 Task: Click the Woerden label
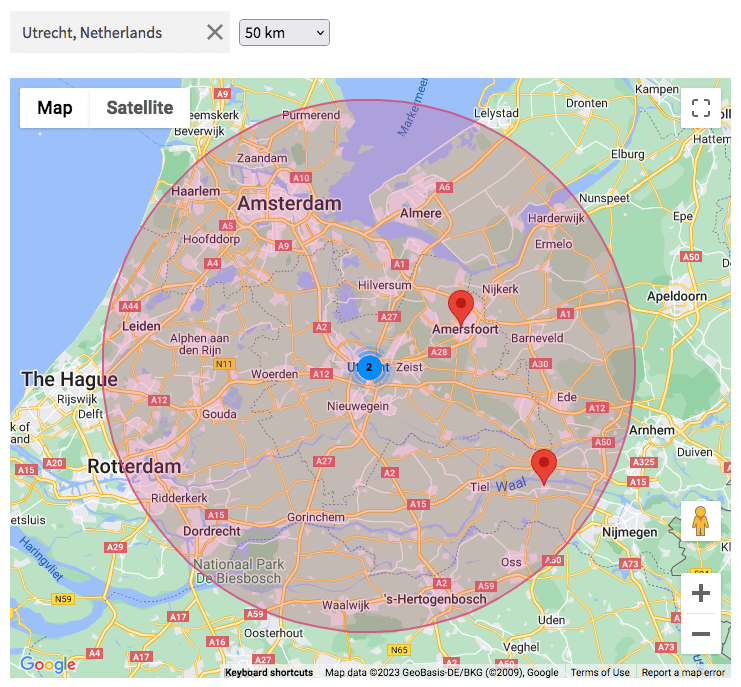click(275, 374)
